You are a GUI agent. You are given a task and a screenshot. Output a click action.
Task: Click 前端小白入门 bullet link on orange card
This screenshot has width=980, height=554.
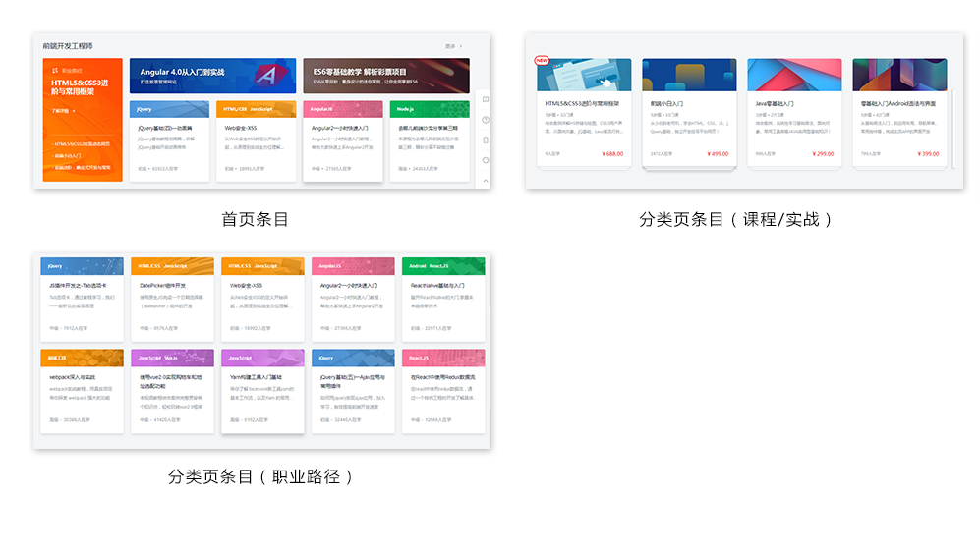tap(68, 155)
